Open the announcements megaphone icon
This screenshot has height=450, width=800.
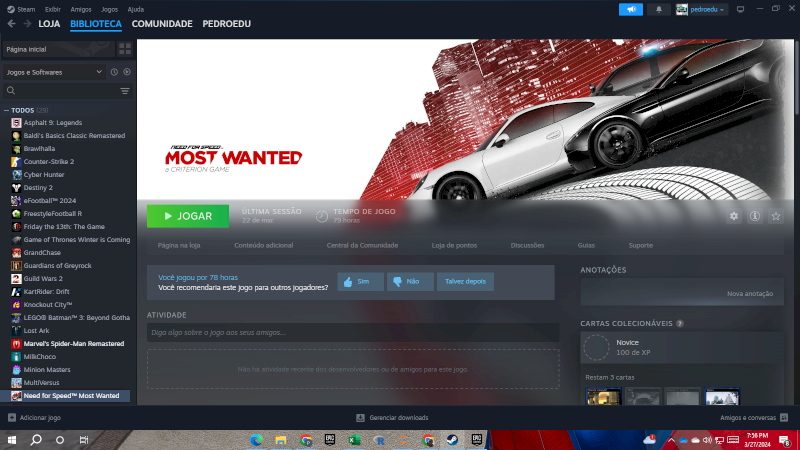click(x=631, y=9)
